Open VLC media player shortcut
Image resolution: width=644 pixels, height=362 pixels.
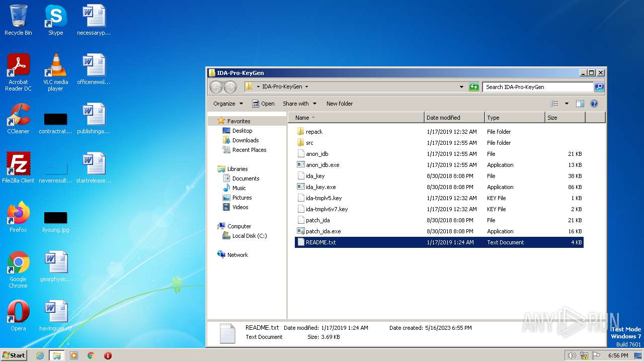pyautogui.click(x=55, y=72)
